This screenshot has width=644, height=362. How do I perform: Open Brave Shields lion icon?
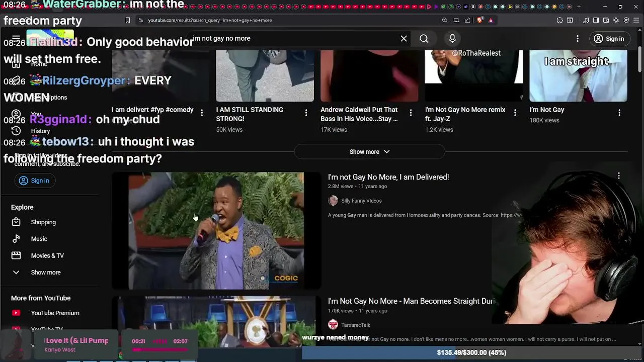point(479,20)
